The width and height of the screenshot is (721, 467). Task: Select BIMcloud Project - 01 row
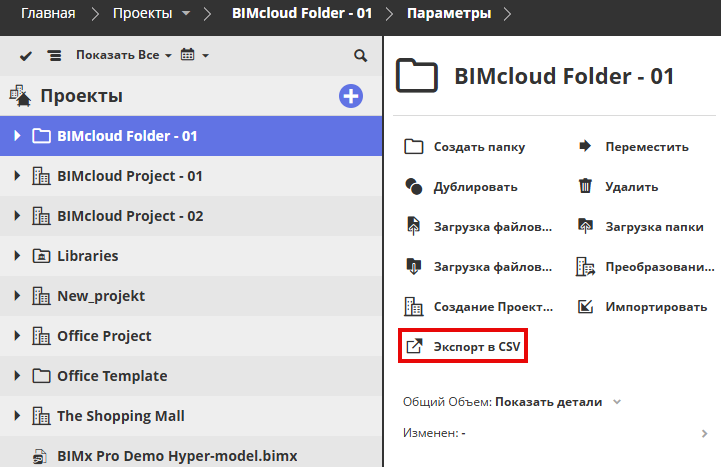[191, 176]
